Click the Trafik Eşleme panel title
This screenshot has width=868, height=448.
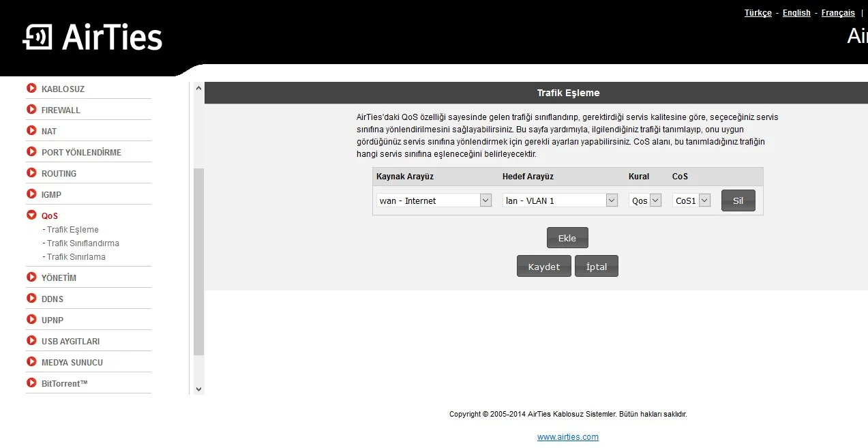pyautogui.click(x=568, y=93)
